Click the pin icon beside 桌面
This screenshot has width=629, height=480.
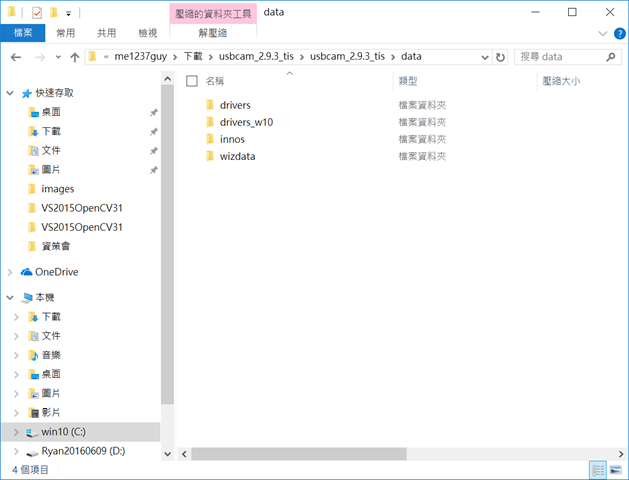pos(153,113)
